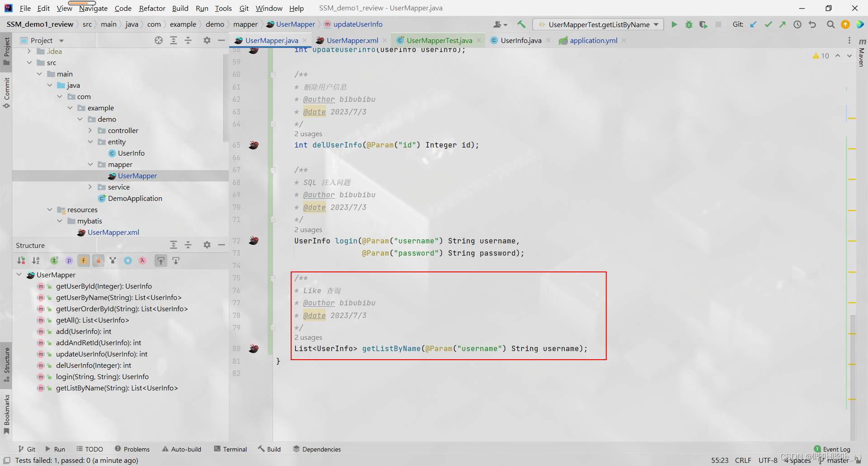Run with coverage icon
The image size is (868, 466).
pos(703,24)
